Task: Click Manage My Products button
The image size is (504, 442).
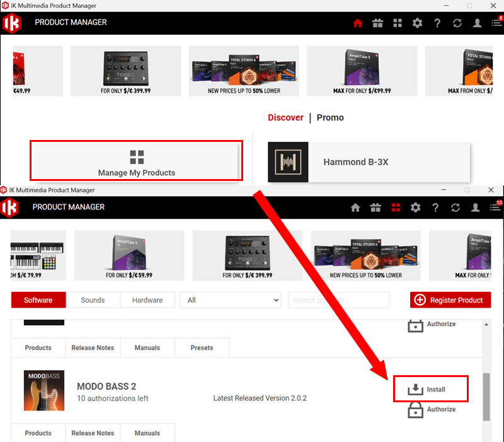Action: coord(136,160)
